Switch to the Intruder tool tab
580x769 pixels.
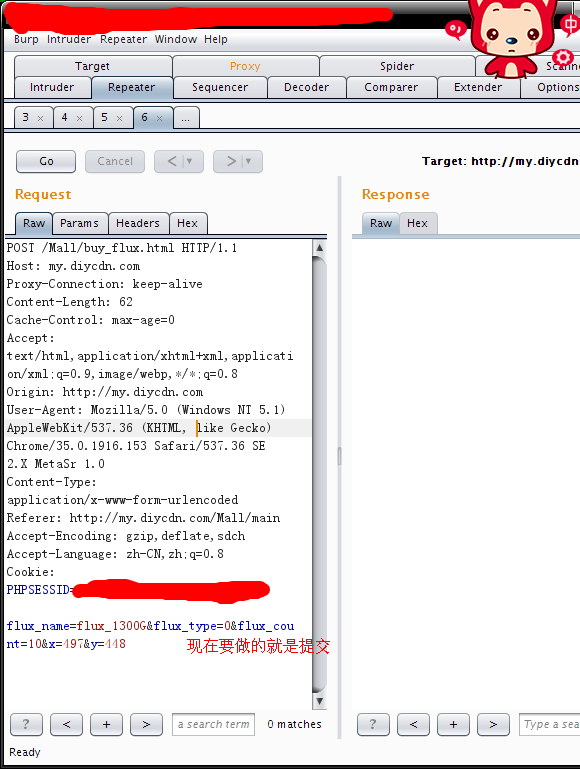point(52,87)
